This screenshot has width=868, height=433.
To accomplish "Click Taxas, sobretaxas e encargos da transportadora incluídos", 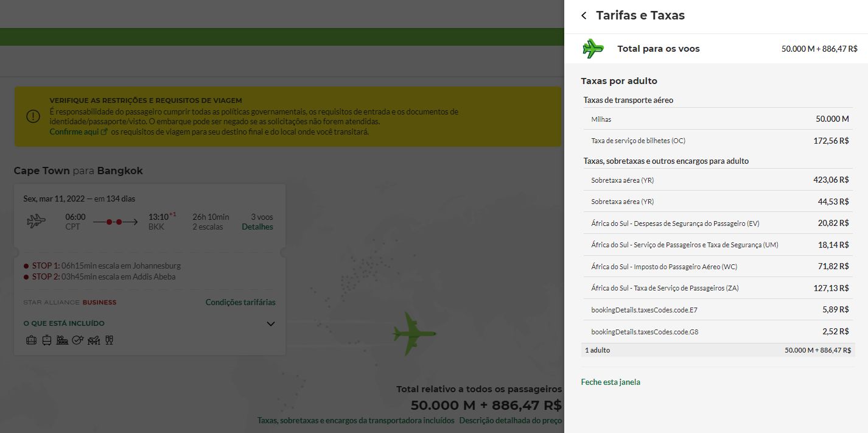I will pos(355,420).
